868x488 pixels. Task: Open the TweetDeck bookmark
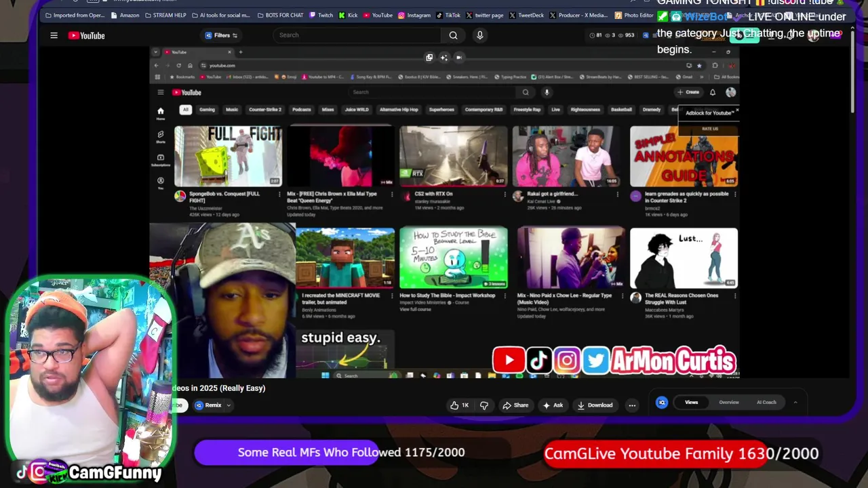(x=526, y=15)
